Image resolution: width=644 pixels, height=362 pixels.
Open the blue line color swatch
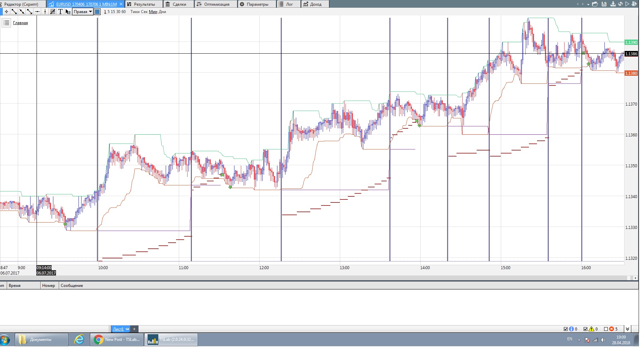pyautogui.click(x=97, y=12)
